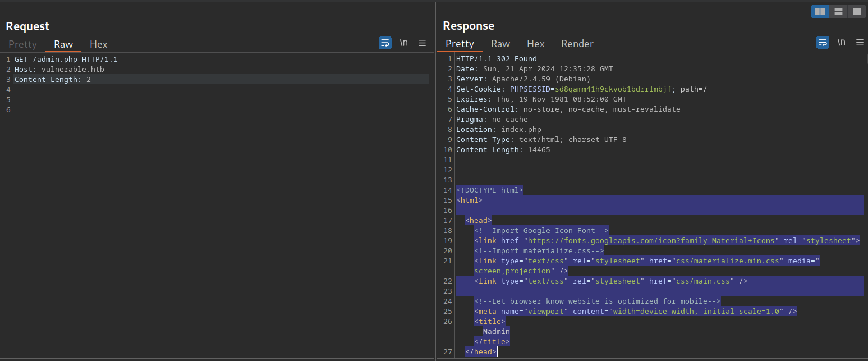Select single combined view layout icon

point(857,11)
